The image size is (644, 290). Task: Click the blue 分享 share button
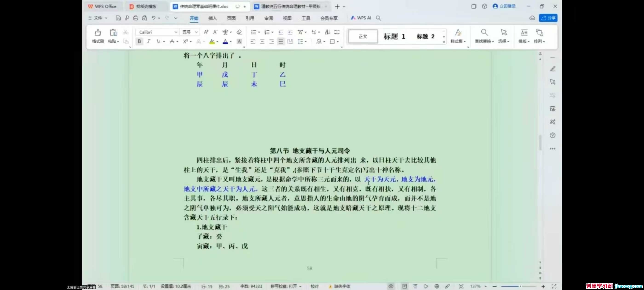(548, 18)
